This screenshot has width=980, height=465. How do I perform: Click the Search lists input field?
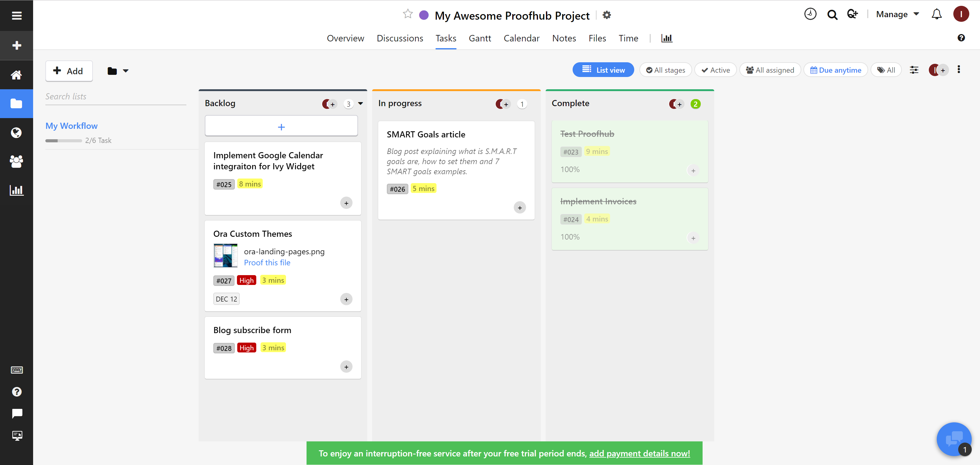[114, 96]
